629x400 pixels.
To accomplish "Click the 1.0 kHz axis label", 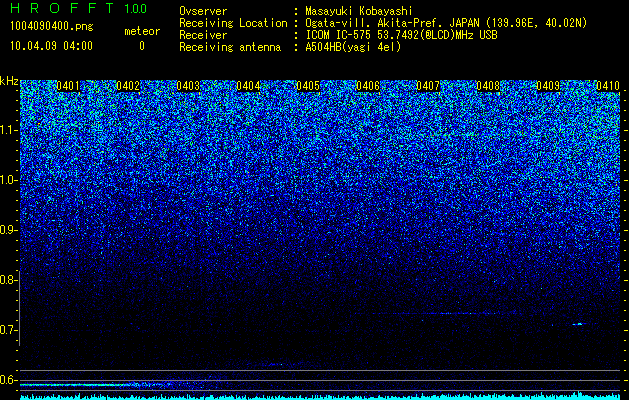I will (x=8, y=180).
